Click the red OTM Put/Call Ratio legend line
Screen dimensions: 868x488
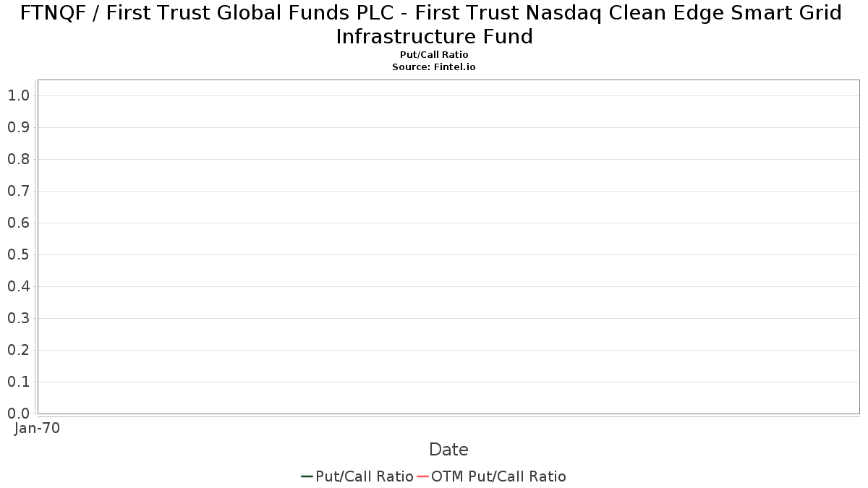[422, 476]
